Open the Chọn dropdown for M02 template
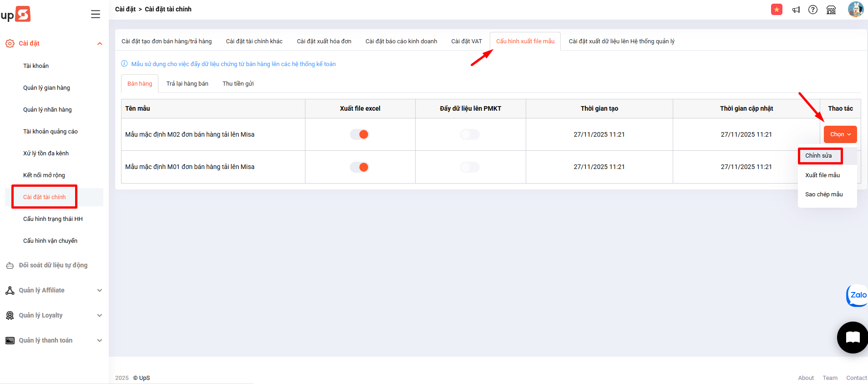Viewport: 868px width, 384px height. 840,134
